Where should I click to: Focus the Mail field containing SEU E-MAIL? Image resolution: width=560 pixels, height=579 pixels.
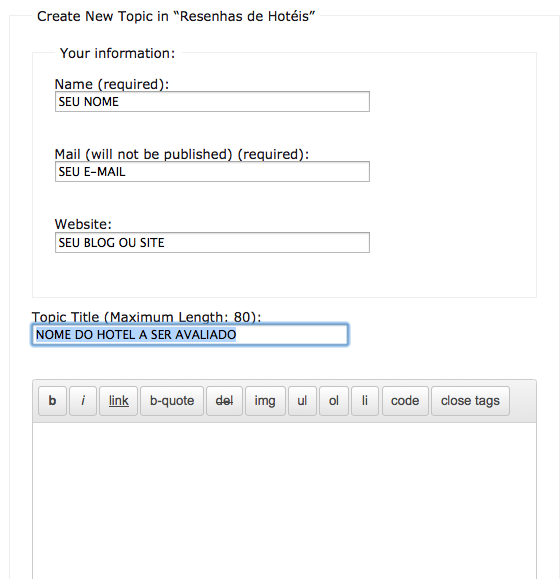212,172
